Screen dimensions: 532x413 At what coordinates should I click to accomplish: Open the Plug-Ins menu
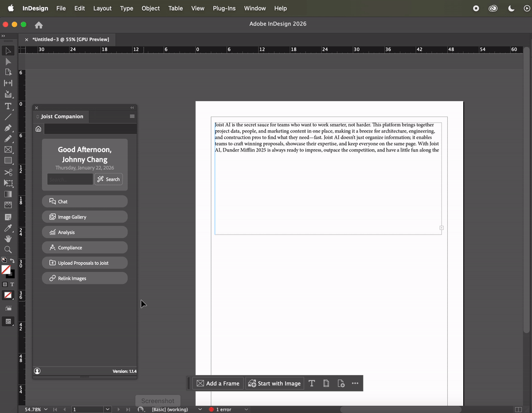pyautogui.click(x=224, y=8)
